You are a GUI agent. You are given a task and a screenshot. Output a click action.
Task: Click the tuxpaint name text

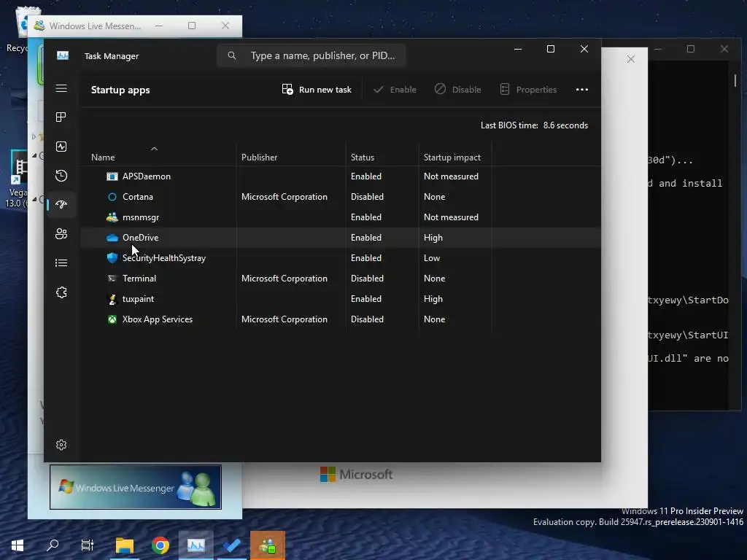click(138, 299)
